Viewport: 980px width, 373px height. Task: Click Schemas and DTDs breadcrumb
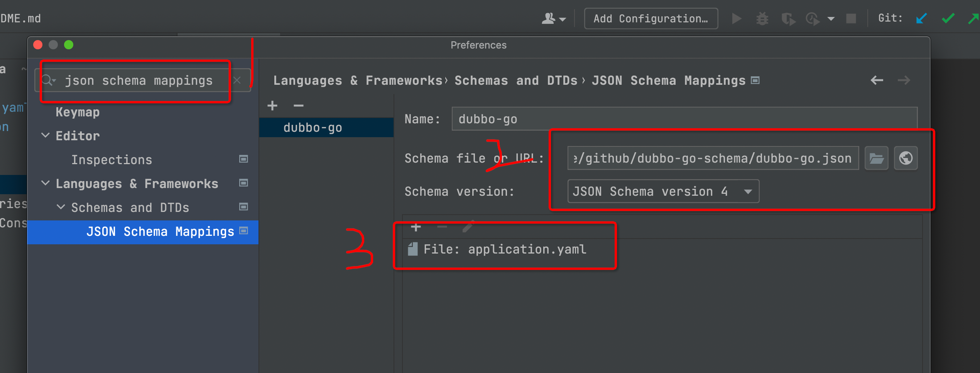(x=516, y=81)
